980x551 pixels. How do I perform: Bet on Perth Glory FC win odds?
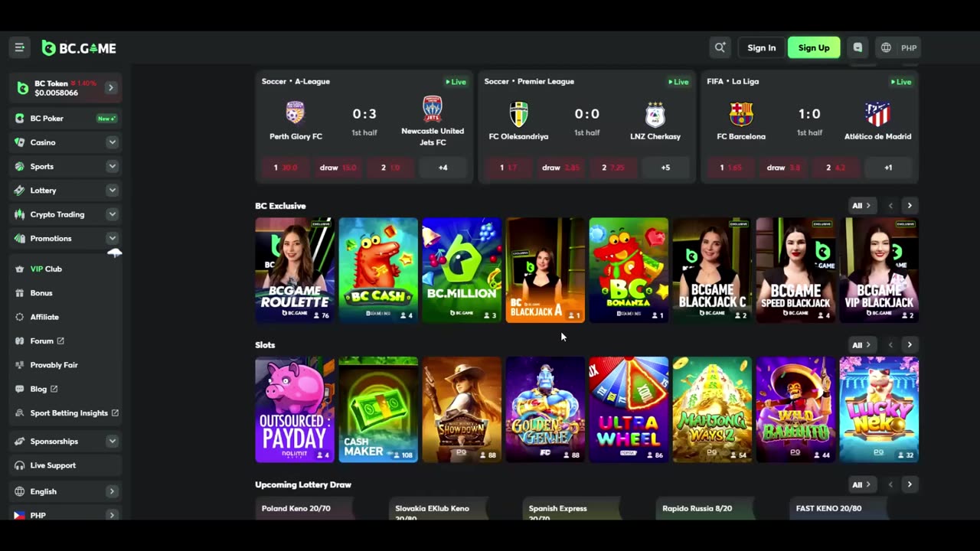click(x=286, y=168)
